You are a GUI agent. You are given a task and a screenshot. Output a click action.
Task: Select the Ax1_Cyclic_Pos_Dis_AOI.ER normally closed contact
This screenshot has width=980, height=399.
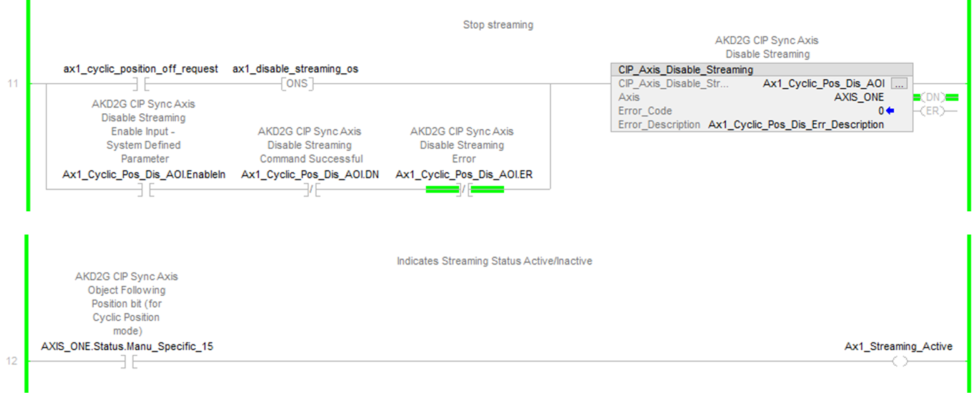coord(464,189)
